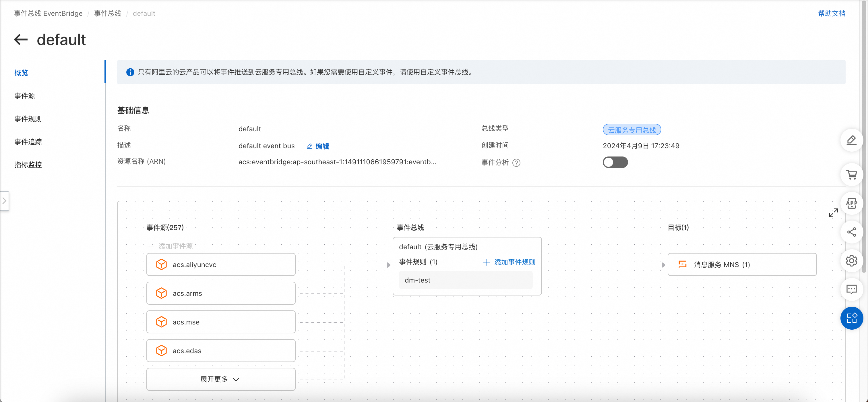Click the 基础信息 section heading
Viewport: 868px width, 402px height.
pyautogui.click(x=133, y=111)
